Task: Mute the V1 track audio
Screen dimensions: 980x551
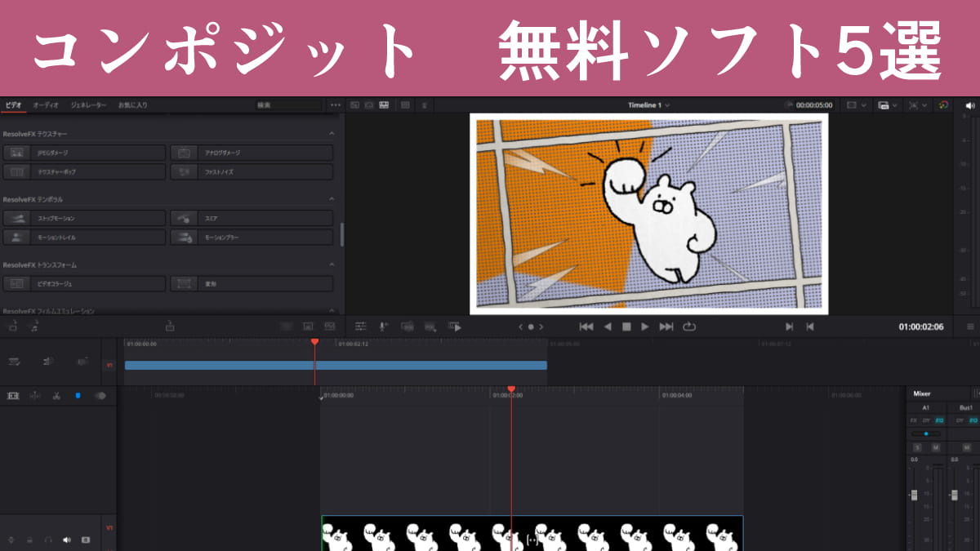Action: [67, 540]
